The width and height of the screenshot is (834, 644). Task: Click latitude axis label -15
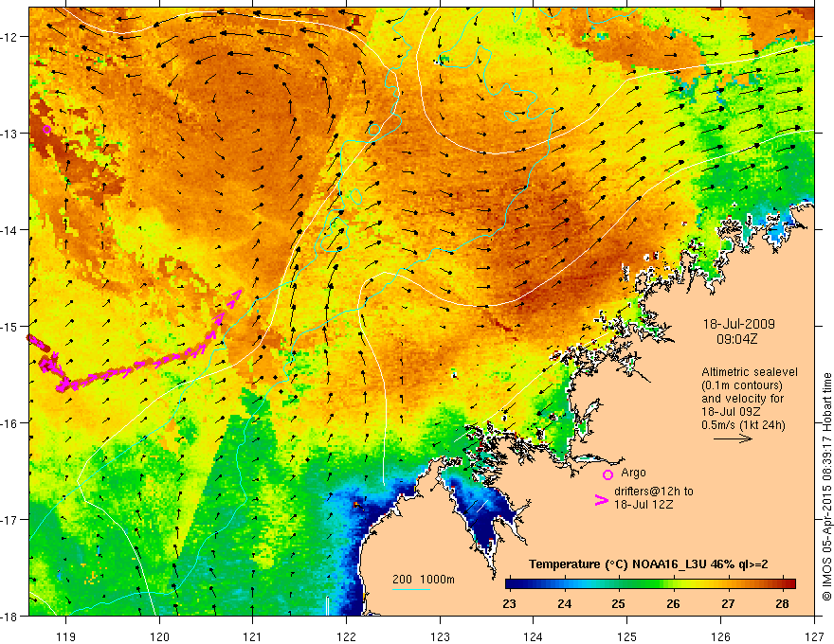10,326
